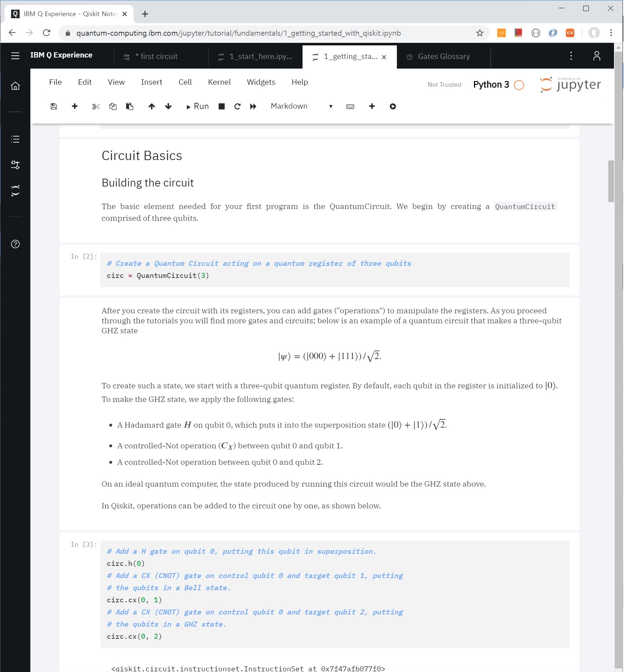Image resolution: width=624 pixels, height=672 pixels.
Task: Switch to the 1_start_here.ipy... tab
Action: pos(255,56)
